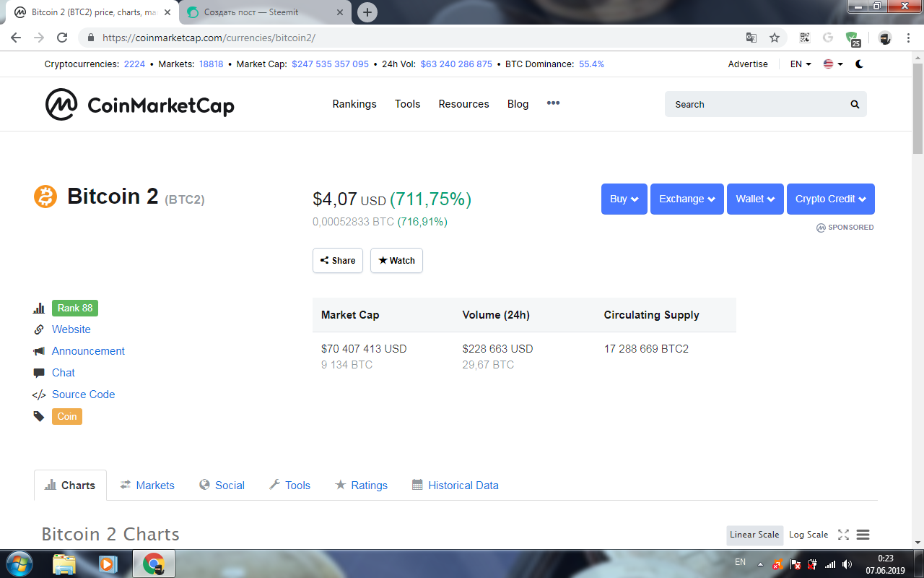The image size is (924, 578).
Task: Click the Share button
Action: point(338,261)
